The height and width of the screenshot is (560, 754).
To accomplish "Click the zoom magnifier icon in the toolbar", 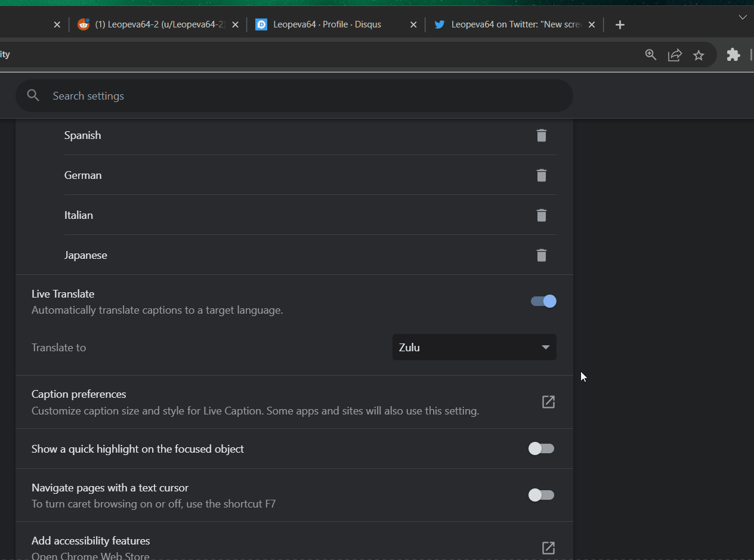I will 650,54.
